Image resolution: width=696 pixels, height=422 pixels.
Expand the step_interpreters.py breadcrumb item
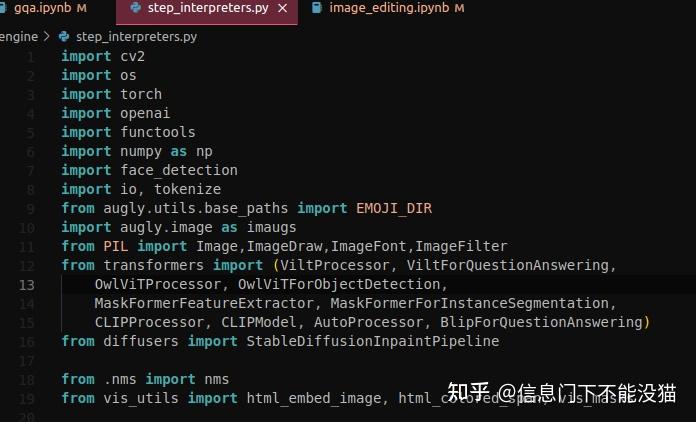click(x=136, y=37)
